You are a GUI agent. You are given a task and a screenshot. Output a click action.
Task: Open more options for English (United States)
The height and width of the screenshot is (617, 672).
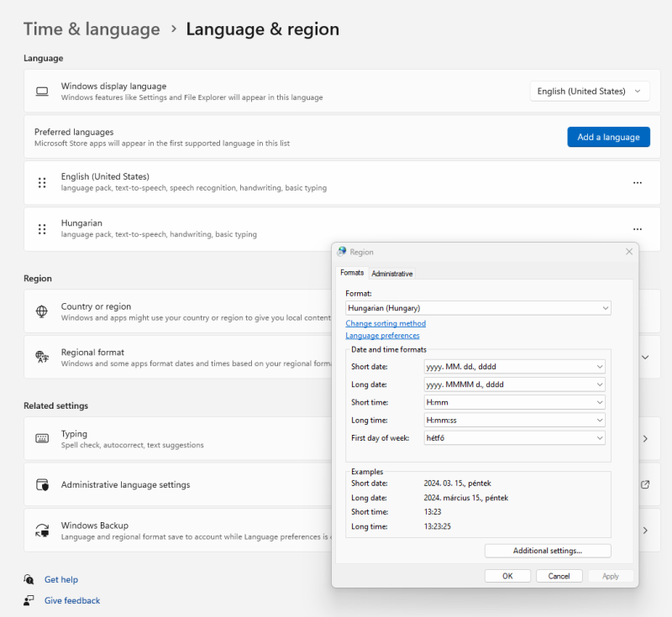[638, 183]
